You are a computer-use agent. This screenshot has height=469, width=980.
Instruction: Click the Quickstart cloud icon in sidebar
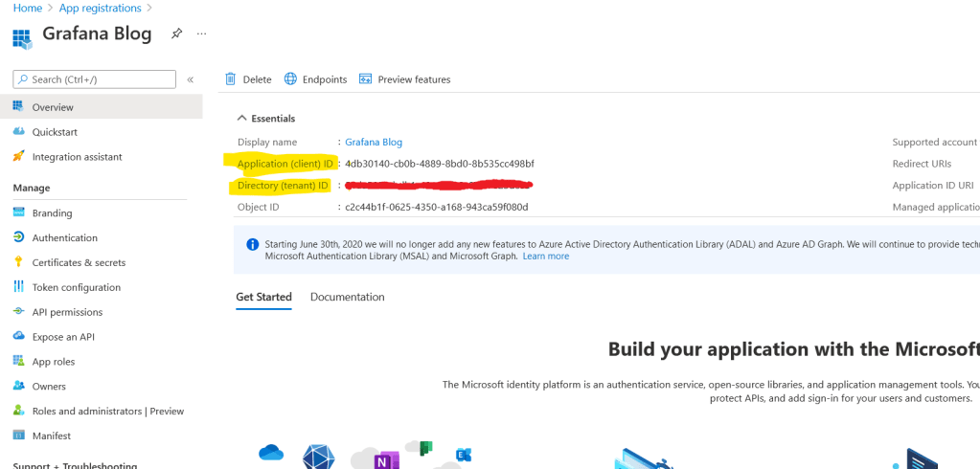pyautogui.click(x=19, y=132)
